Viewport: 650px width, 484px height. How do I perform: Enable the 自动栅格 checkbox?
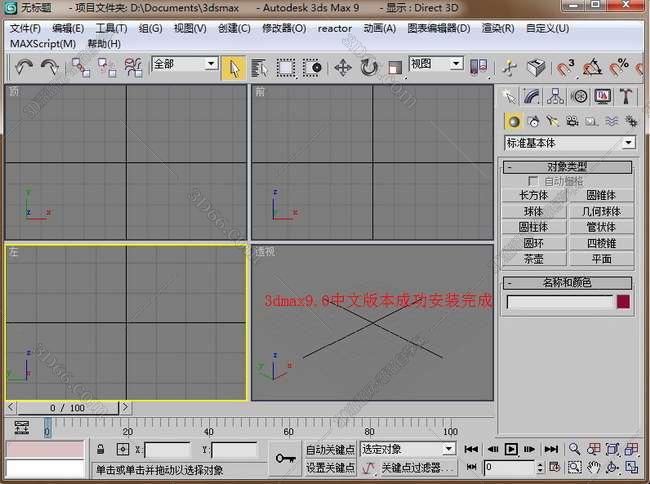click(x=533, y=181)
